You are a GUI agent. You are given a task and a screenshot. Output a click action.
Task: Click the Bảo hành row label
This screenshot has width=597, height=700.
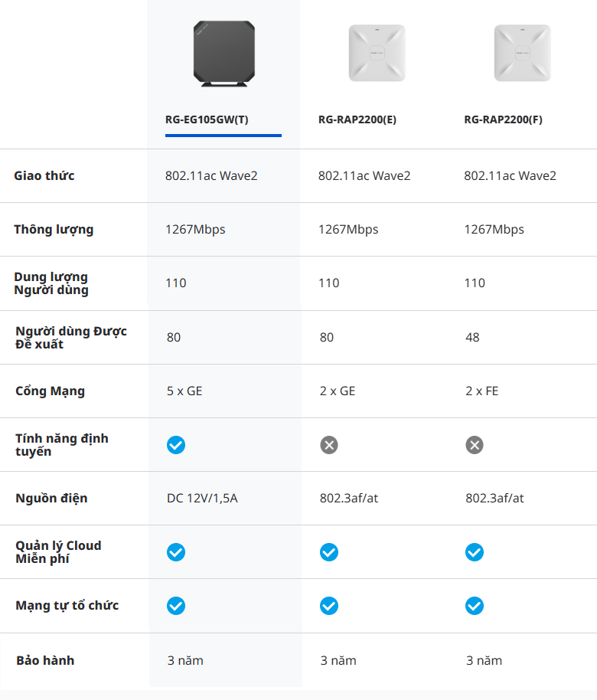click(45, 660)
